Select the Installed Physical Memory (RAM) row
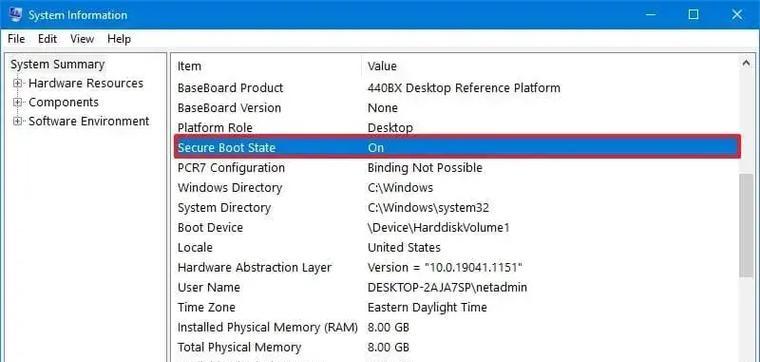The image size is (760, 362). tap(457, 328)
